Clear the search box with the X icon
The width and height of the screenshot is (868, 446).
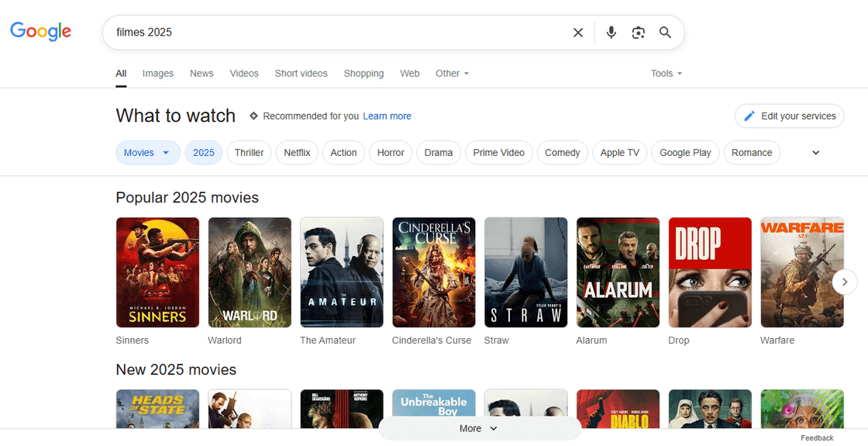tap(578, 33)
